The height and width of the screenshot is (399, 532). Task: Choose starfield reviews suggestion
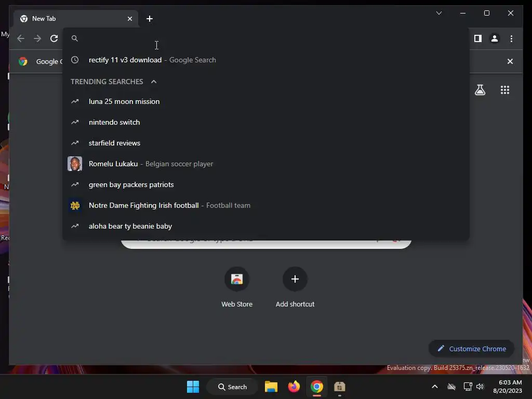point(266,143)
